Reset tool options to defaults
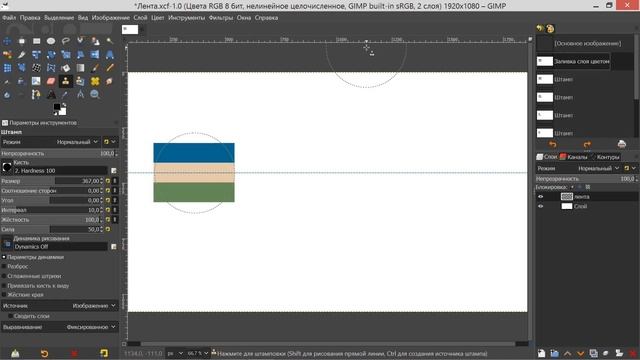The height and width of the screenshot is (360, 640). click(x=104, y=353)
